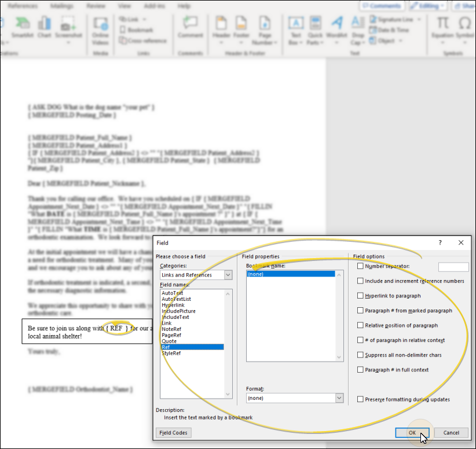Select PageRef in Field names list
This screenshot has width=476, height=449.
tap(171, 335)
